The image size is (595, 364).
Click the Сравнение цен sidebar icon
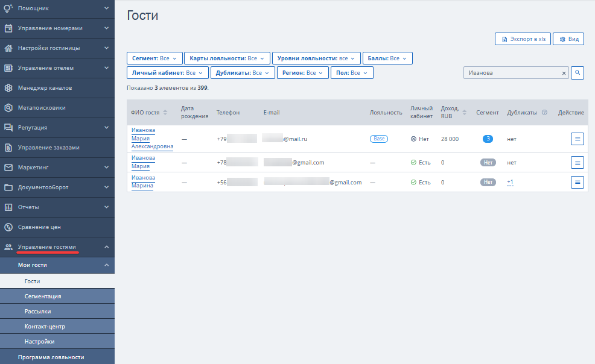pyautogui.click(x=8, y=227)
